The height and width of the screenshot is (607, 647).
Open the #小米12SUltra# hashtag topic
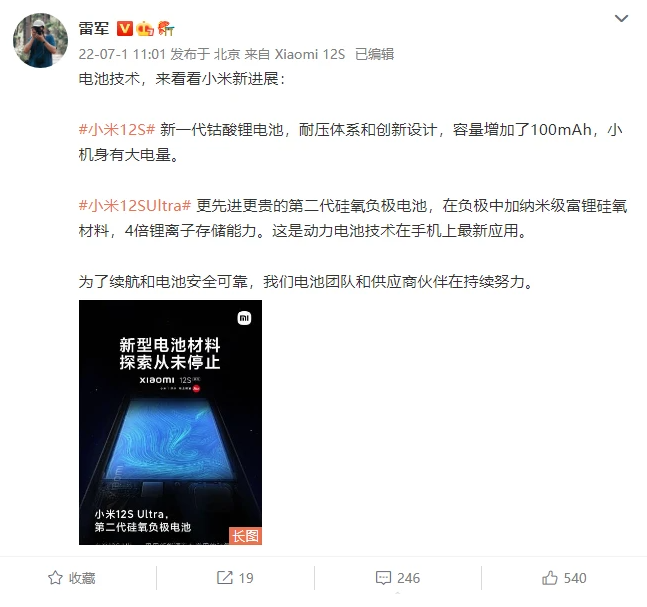135,205
